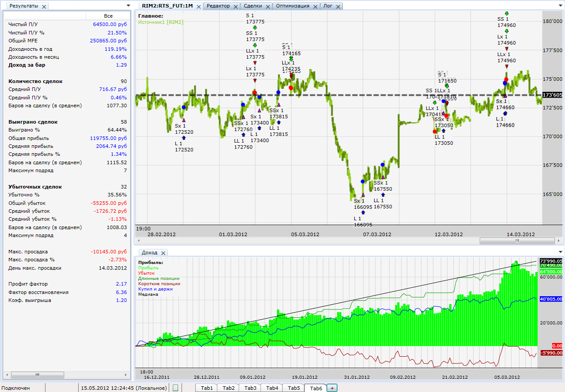
Task: Switch to Tab2 workspace
Action: coord(228,388)
